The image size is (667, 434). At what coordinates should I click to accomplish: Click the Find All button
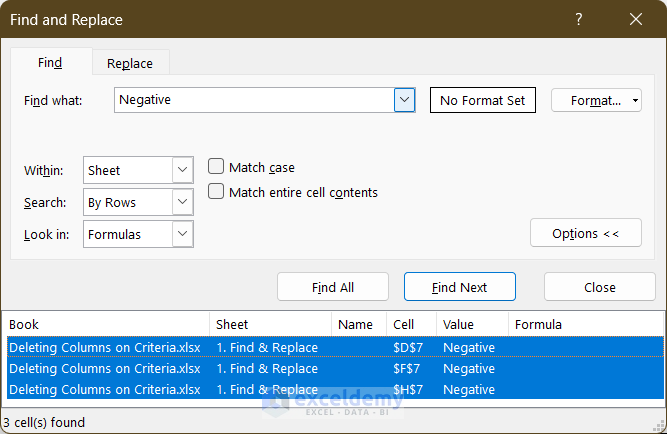pyautogui.click(x=332, y=287)
